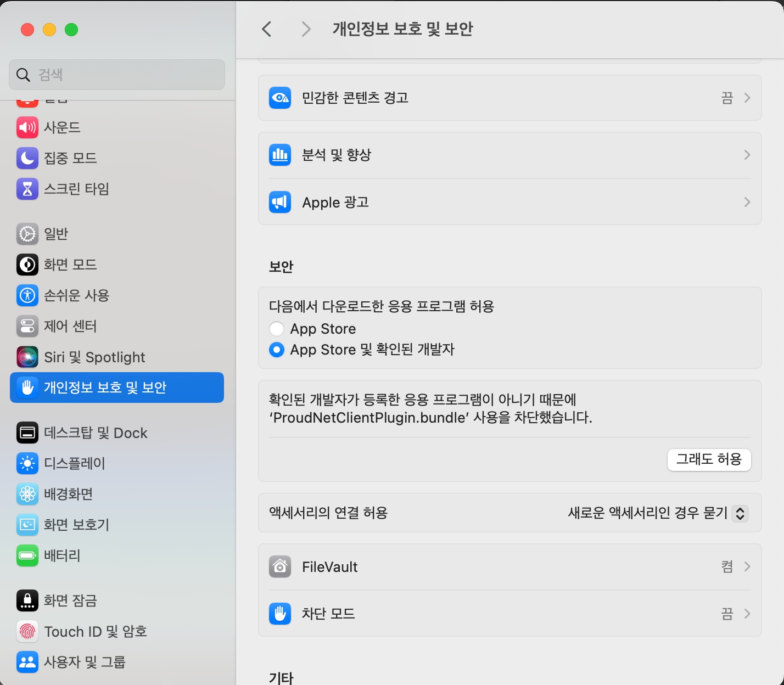Screen dimensions: 784x685
Task: Click the Screen Time hourglass icon
Action: click(27, 189)
